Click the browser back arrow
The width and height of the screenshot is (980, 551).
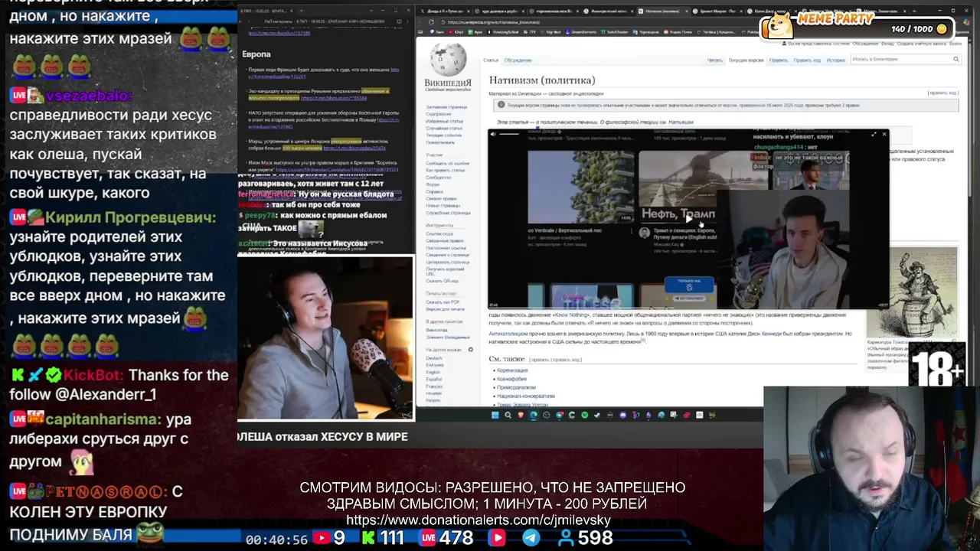coord(420,22)
